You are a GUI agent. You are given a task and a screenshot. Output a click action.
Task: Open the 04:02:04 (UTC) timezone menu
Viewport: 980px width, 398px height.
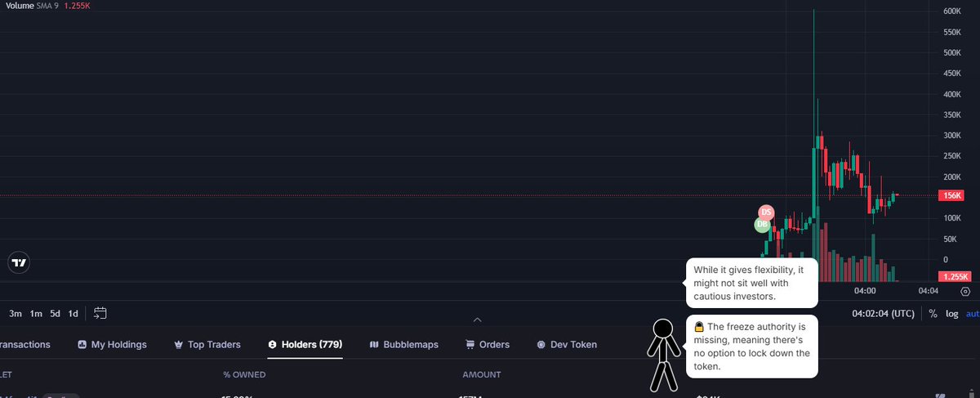point(884,313)
